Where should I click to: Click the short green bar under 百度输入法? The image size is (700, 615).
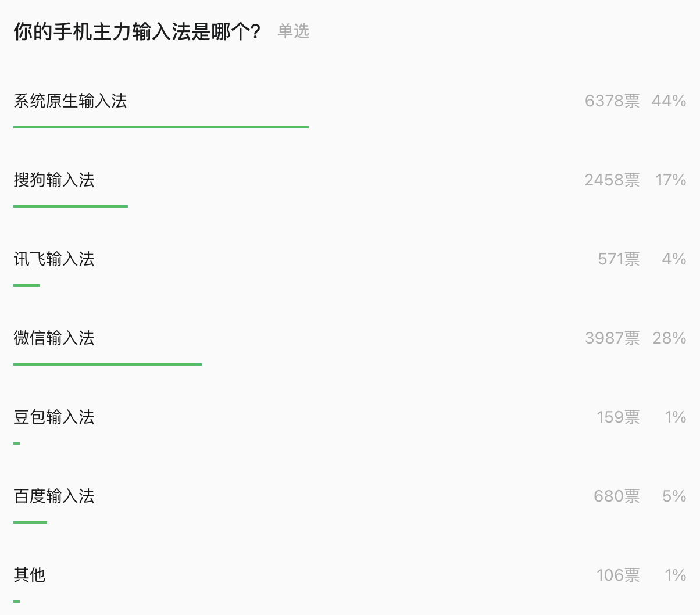point(30,523)
